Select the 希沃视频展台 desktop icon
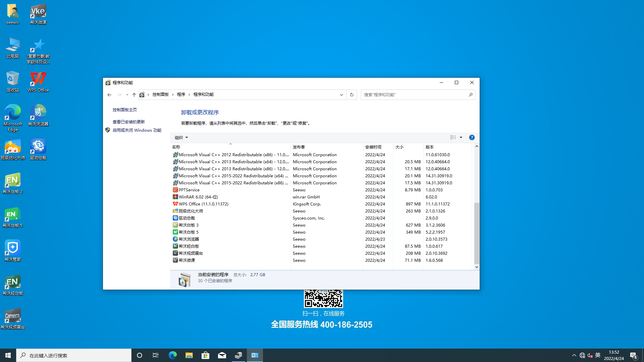The width and height of the screenshot is (644, 362). point(13,319)
